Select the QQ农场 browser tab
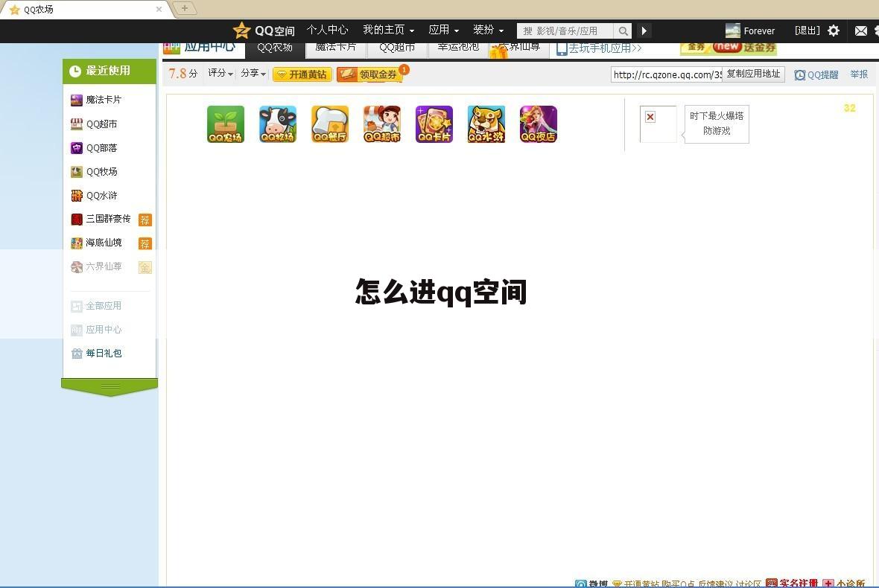This screenshot has height=588, width=879. [x=86, y=10]
